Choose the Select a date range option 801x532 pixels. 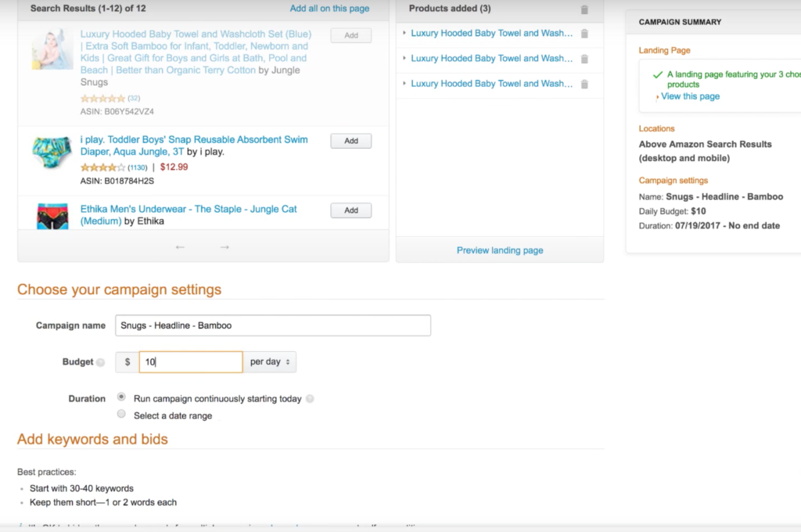point(121,414)
